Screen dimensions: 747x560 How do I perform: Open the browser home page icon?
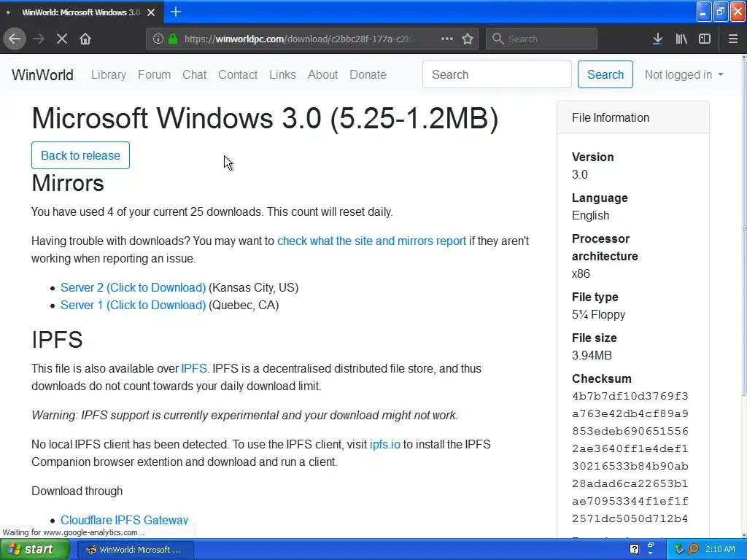coord(85,39)
